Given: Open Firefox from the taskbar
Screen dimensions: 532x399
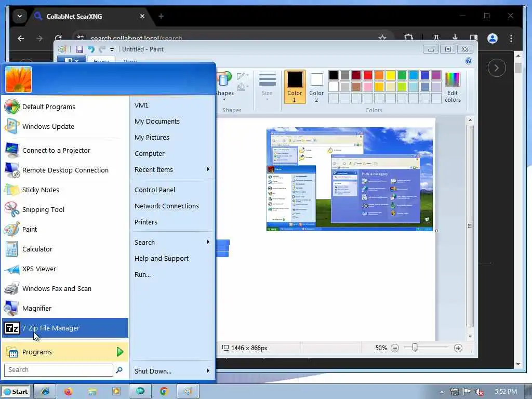Looking at the screenshot, I should 68,392.
